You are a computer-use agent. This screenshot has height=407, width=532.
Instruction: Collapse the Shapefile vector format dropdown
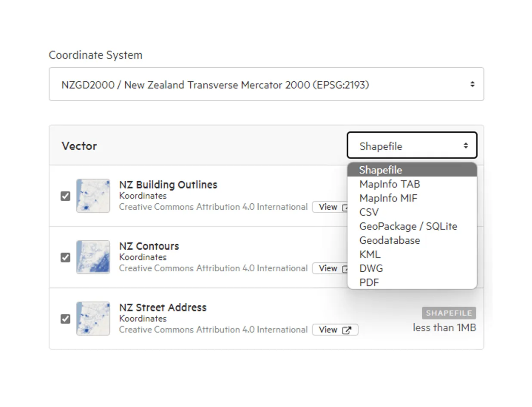(412, 146)
